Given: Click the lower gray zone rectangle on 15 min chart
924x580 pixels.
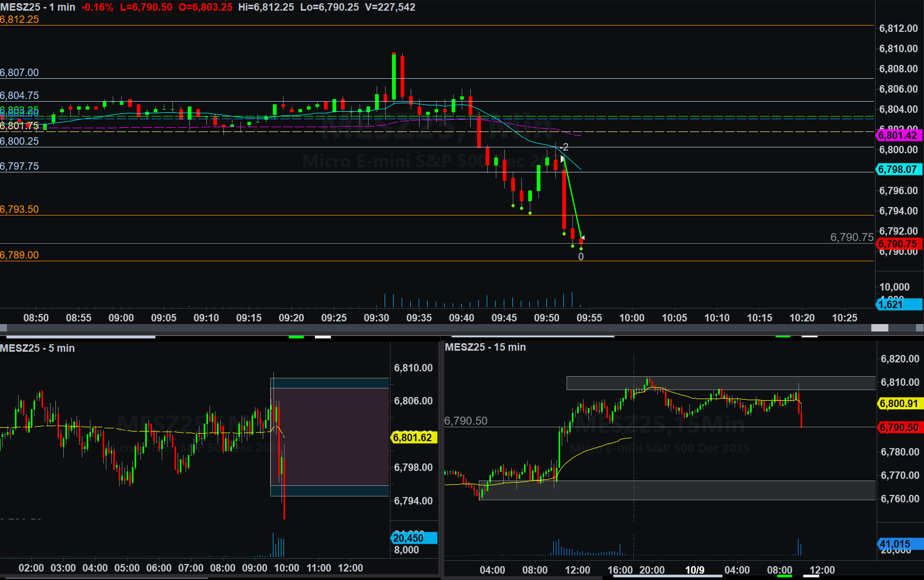Looking at the screenshot, I should coord(676,490).
